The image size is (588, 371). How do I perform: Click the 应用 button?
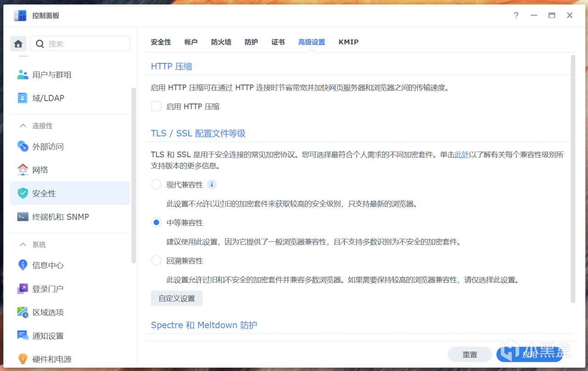tap(530, 354)
